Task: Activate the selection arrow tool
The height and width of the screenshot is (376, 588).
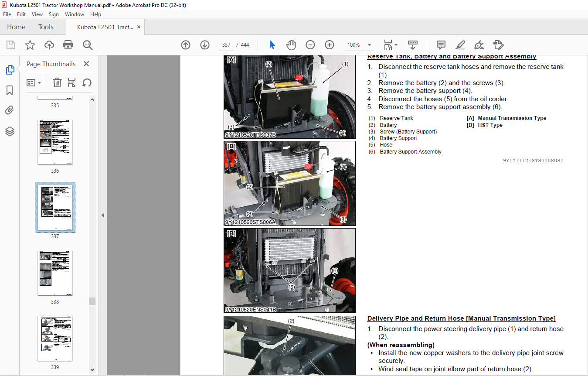Action: (x=272, y=45)
